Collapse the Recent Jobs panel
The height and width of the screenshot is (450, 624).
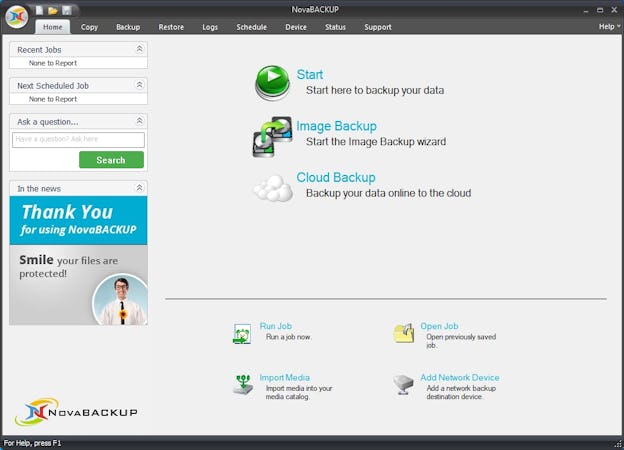pos(139,49)
